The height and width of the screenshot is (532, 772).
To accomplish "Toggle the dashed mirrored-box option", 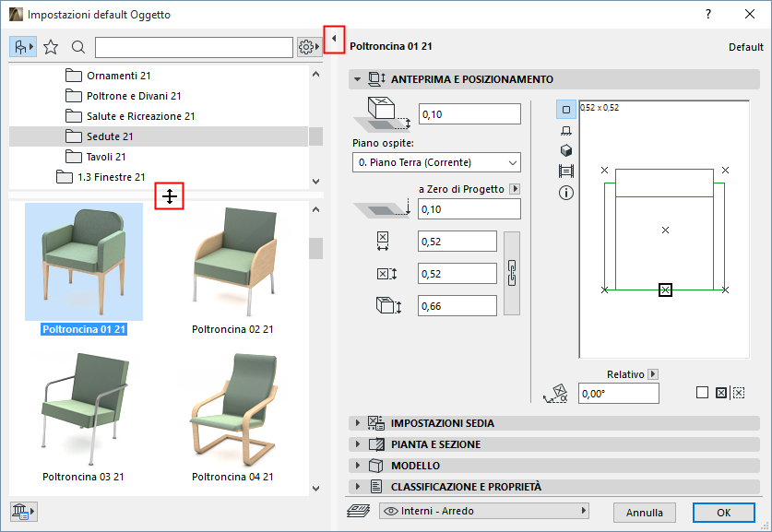I will point(739,393).
